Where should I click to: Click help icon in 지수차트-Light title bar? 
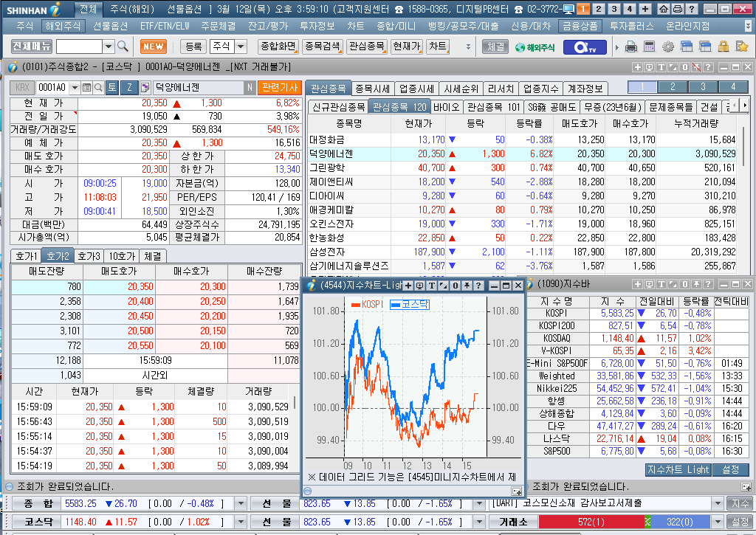(478, 286)
